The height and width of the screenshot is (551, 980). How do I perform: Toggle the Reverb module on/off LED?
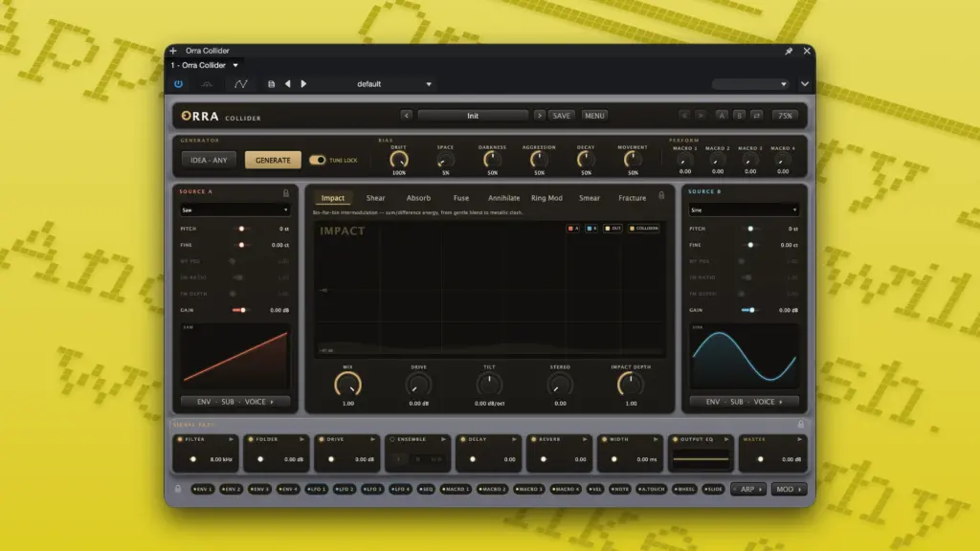click(534, 439)
